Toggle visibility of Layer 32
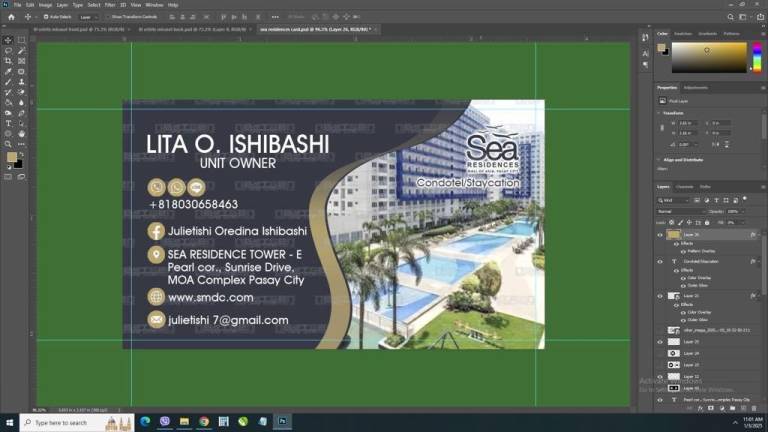This screenshot has width=768, height=432. tap(660, 377)
